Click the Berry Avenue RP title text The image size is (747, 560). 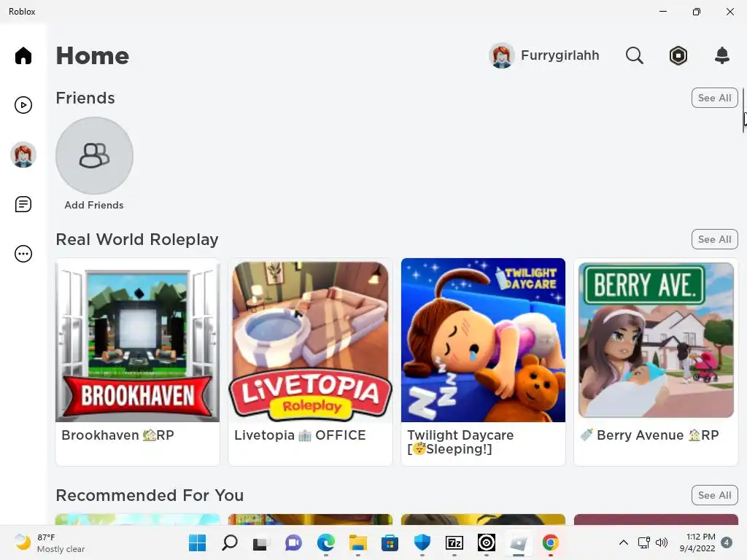(649, 435)
